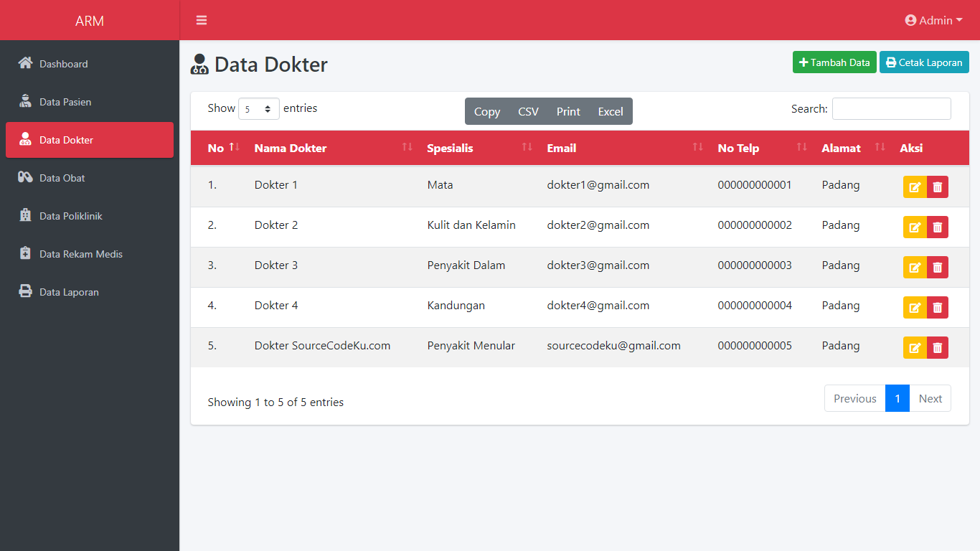The image size is (980, 551).
Task: Sort by the Email column arrows
Action: 698,147
